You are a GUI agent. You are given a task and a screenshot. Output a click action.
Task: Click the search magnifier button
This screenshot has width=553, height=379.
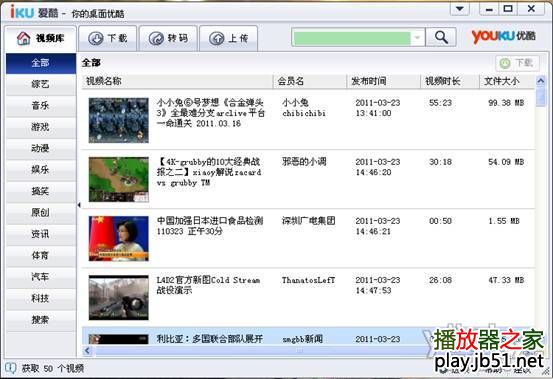coord(441,37)
